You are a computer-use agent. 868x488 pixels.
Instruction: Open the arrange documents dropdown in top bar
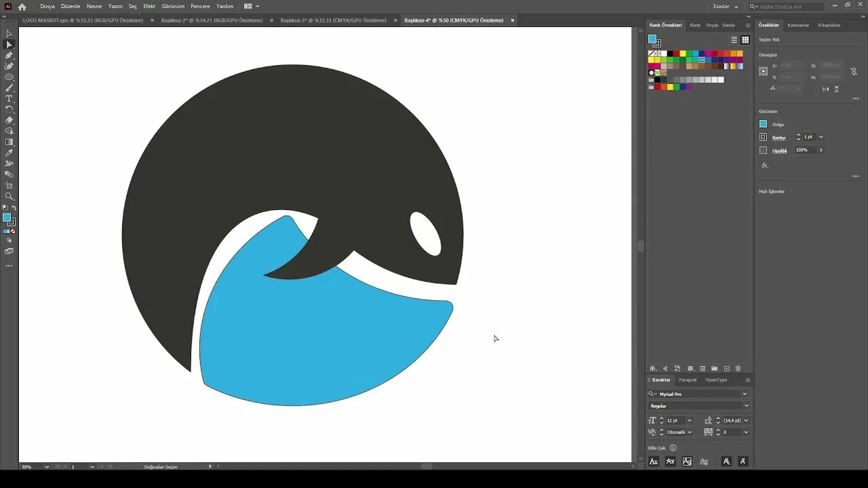tap(252, 6)
